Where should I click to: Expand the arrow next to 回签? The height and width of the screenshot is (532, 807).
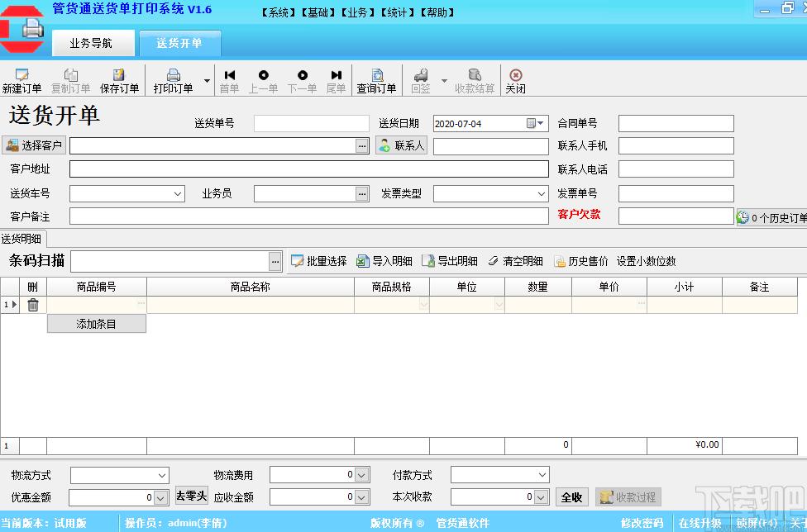[x=444, y=81]
